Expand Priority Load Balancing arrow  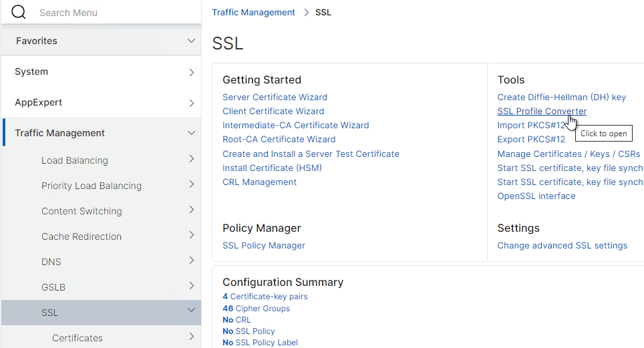(x=191, y=184)
